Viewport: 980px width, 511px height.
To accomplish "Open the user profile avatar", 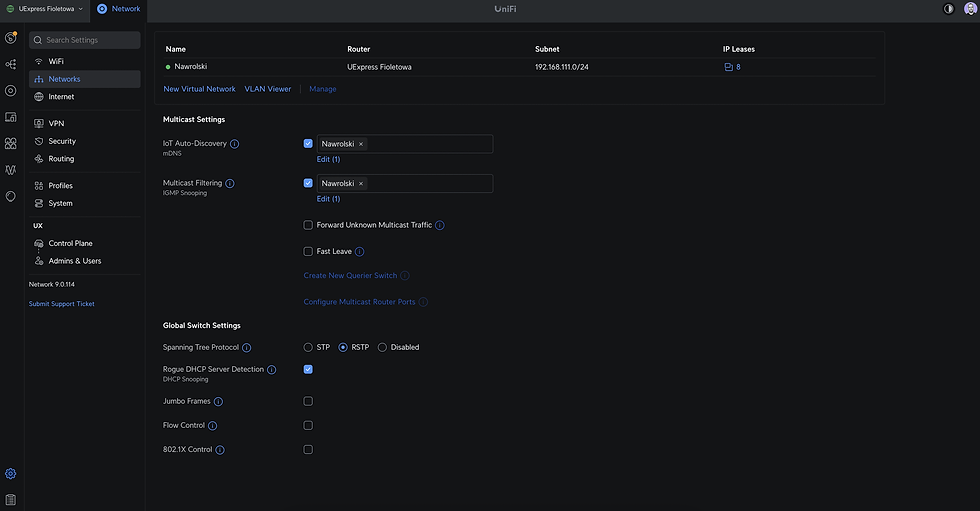I will (x=969, y=9).
